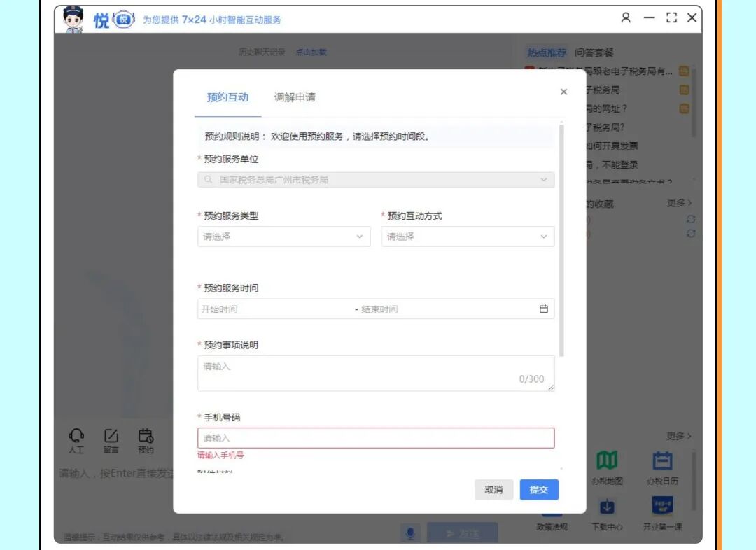Click 预约 appointment calendar icon
756x550 pixels.
[146, 441]
